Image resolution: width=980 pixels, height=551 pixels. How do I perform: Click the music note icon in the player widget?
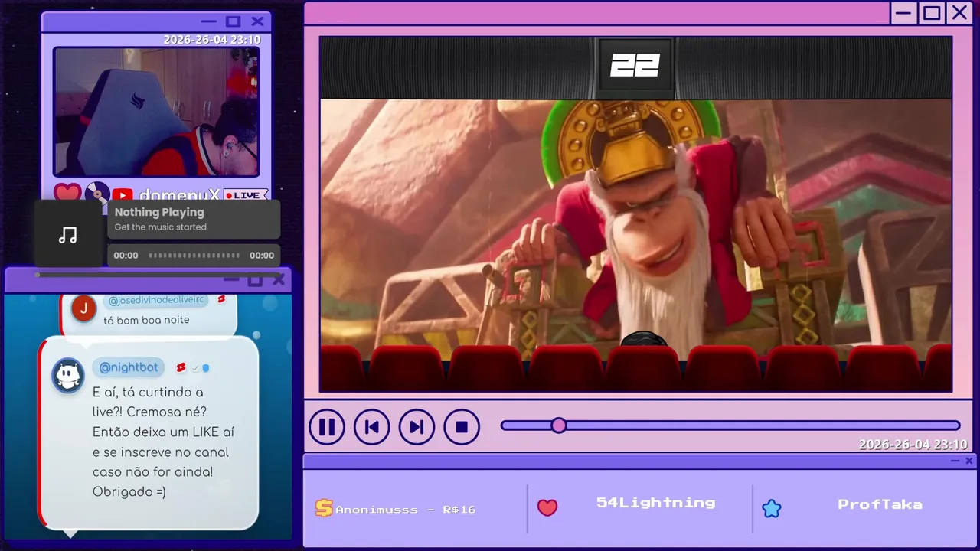pyautogui.click(x=68, y=235)
